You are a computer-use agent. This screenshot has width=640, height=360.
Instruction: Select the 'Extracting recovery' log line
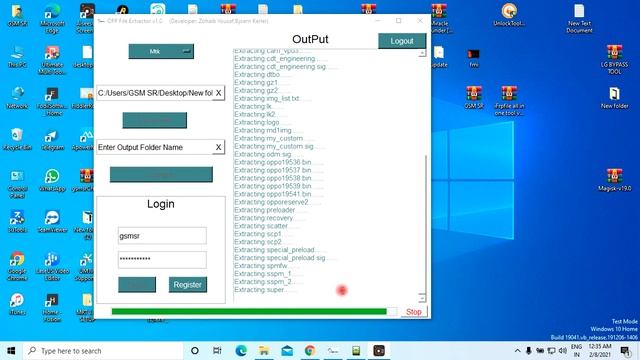[x=269, y=218]
